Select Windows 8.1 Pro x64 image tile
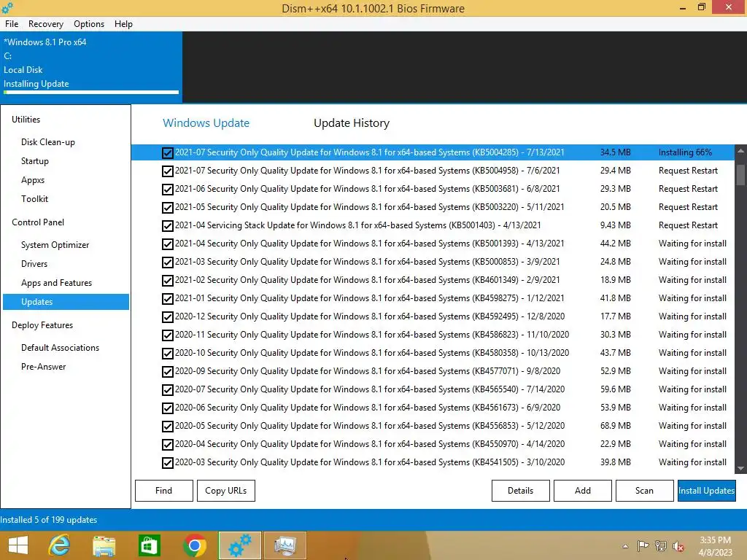Viewport: 747px width, 560px height. pos(91,66)
